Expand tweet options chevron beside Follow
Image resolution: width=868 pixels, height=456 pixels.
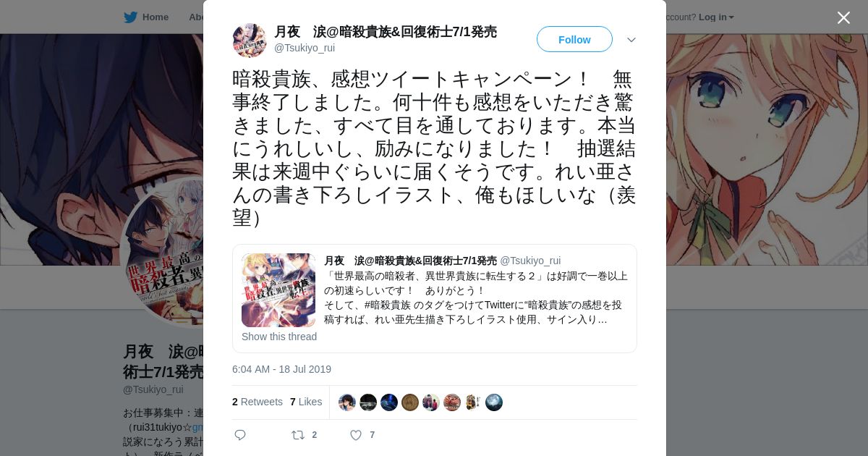click(x=631, y=40)
